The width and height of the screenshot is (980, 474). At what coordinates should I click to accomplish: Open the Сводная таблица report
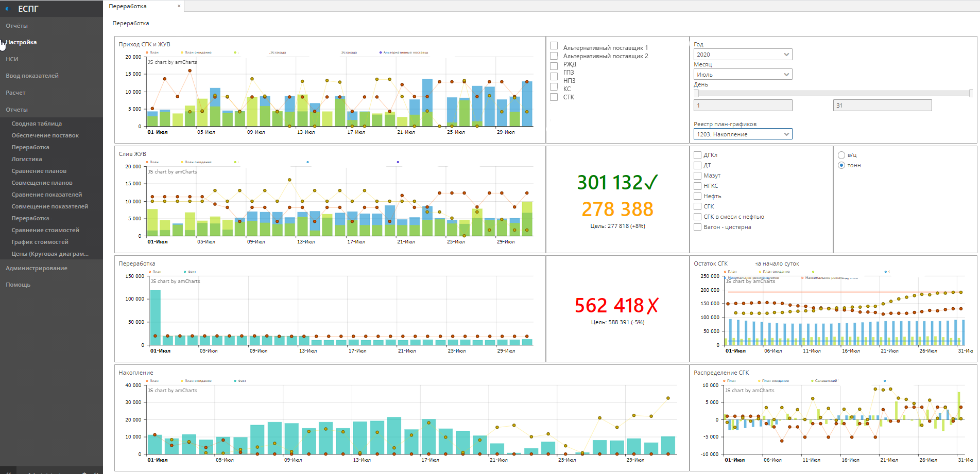pyautogui.click(x=37, y=124)
